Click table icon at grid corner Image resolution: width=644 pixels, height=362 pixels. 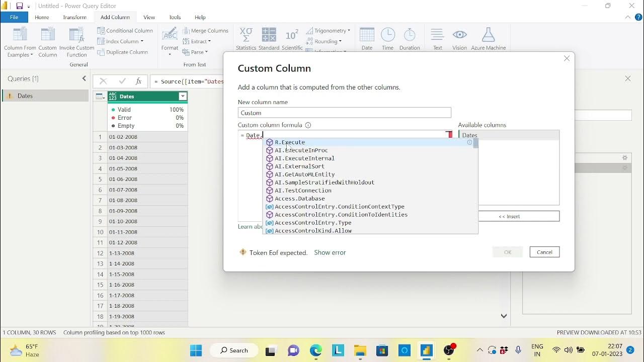(100, 97)
